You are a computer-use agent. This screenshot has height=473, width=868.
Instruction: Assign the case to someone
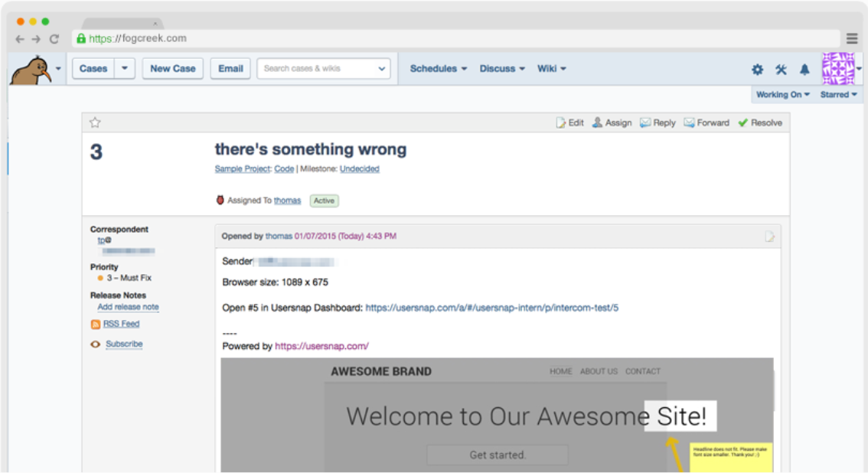coord(612,122)
